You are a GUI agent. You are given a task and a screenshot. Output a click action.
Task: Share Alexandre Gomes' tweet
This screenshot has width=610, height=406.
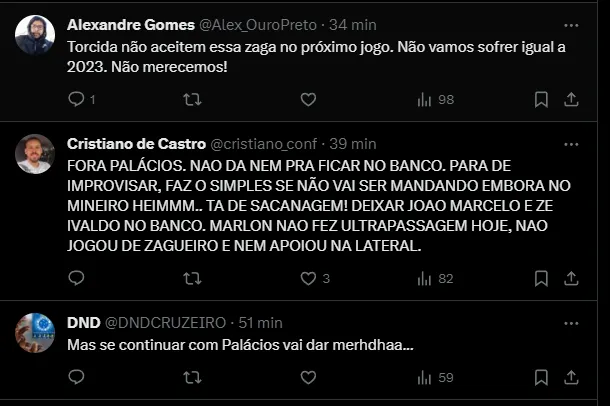571,99
